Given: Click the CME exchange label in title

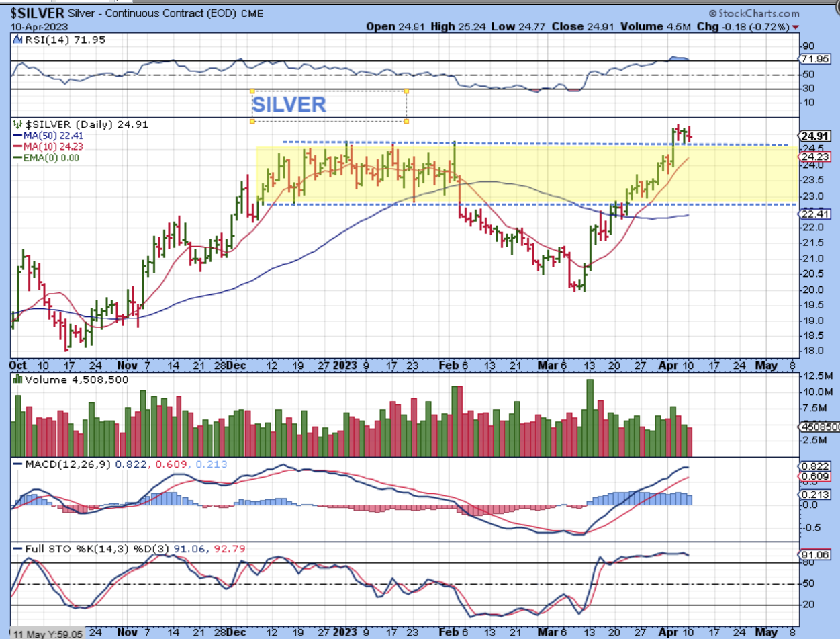Looking at the screenshot, I should (251, 13).
